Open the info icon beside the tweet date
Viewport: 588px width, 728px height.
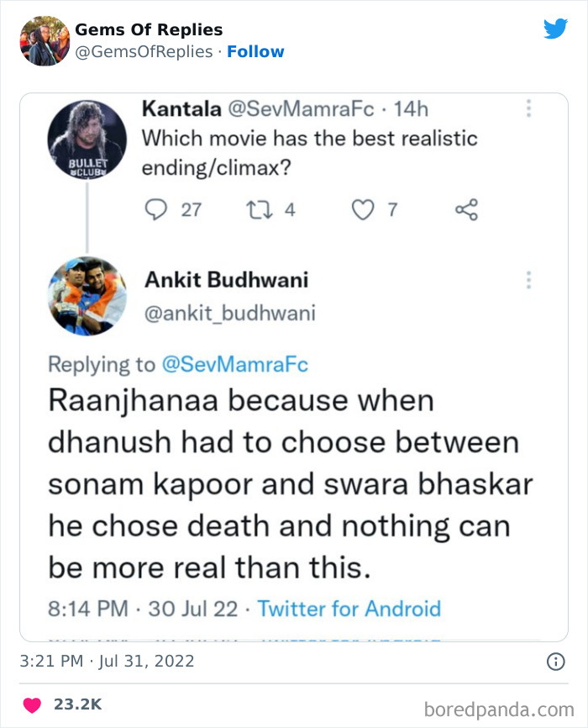(555, 662)
